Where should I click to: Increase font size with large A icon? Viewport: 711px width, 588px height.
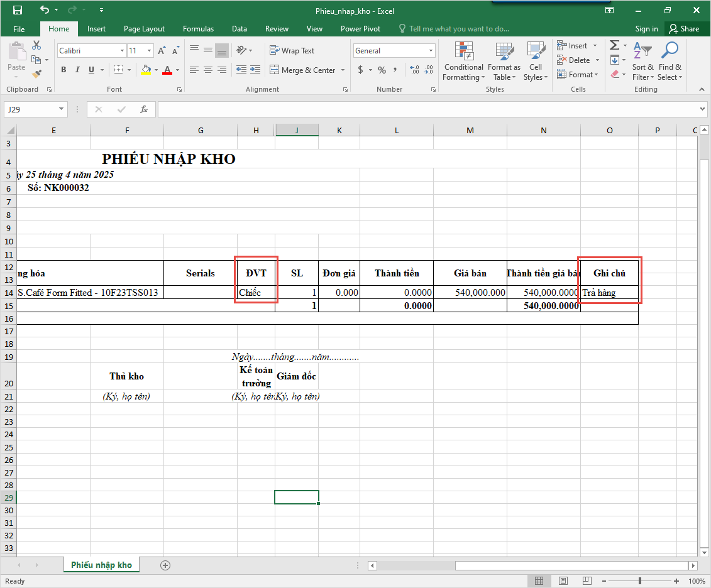click(162, 51)
